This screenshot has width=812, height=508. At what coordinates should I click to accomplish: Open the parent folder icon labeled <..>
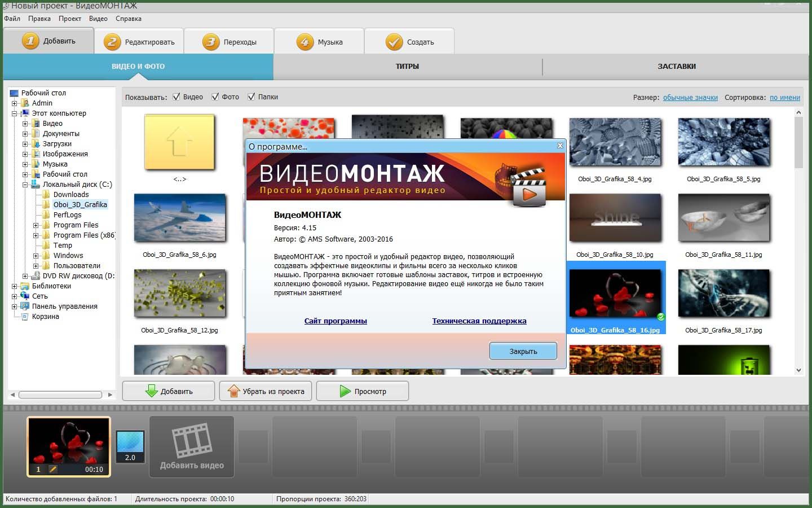(179, 142)
